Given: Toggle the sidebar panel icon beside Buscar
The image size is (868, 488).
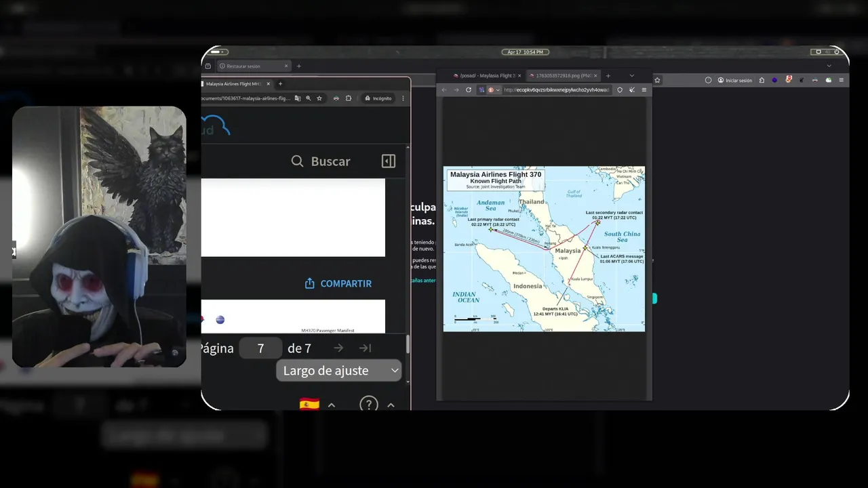Looking at the screenshot, I should [x=389, y=161].
